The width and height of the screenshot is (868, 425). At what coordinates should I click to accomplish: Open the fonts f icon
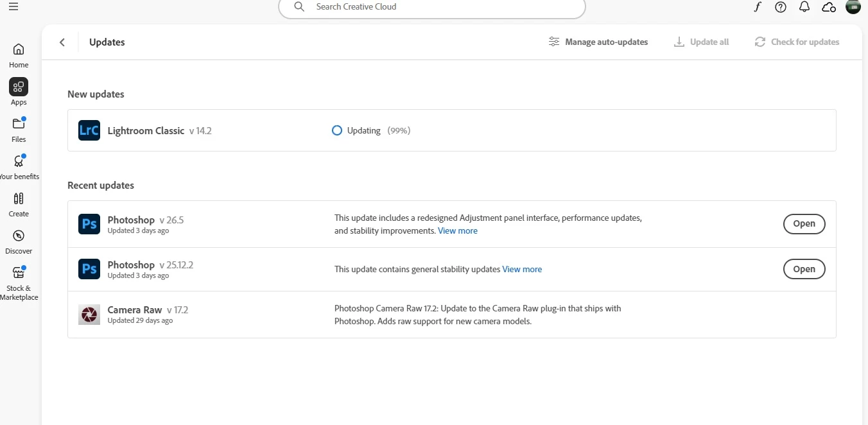(x=758, y=6)
